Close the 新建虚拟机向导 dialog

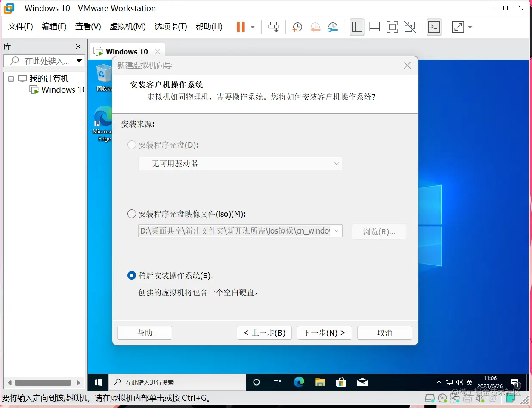pyautogui.click(x=407, y=65)
